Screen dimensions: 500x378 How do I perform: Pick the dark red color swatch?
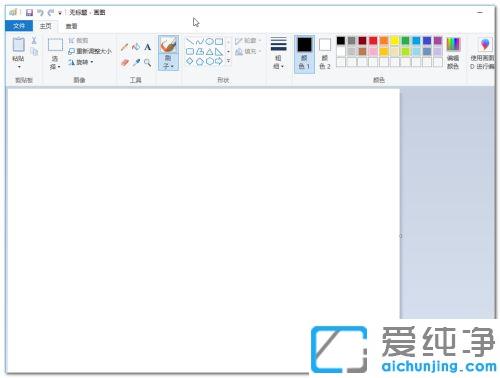[x=362, y=41]
